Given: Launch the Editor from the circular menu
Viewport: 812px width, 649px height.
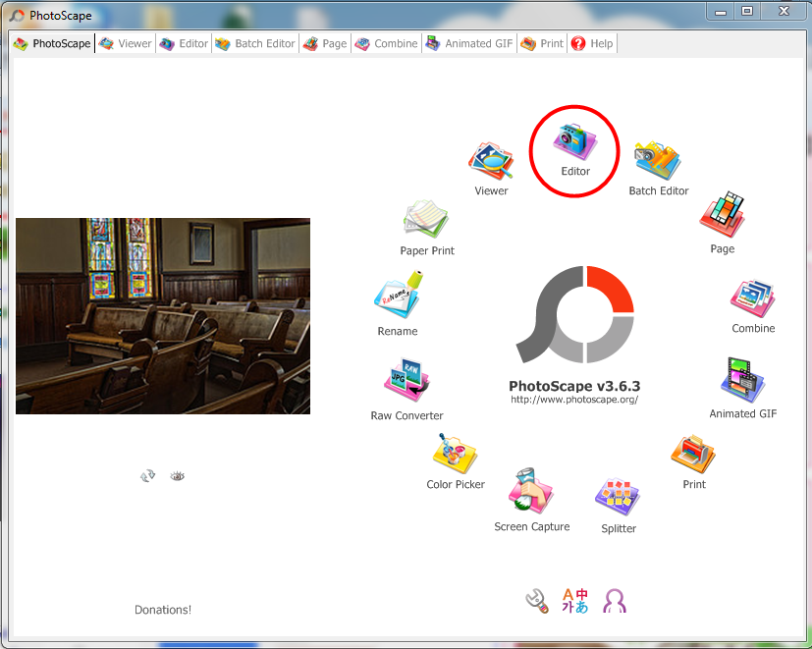Looking at the screenshot, I should (x=574, y=141).
